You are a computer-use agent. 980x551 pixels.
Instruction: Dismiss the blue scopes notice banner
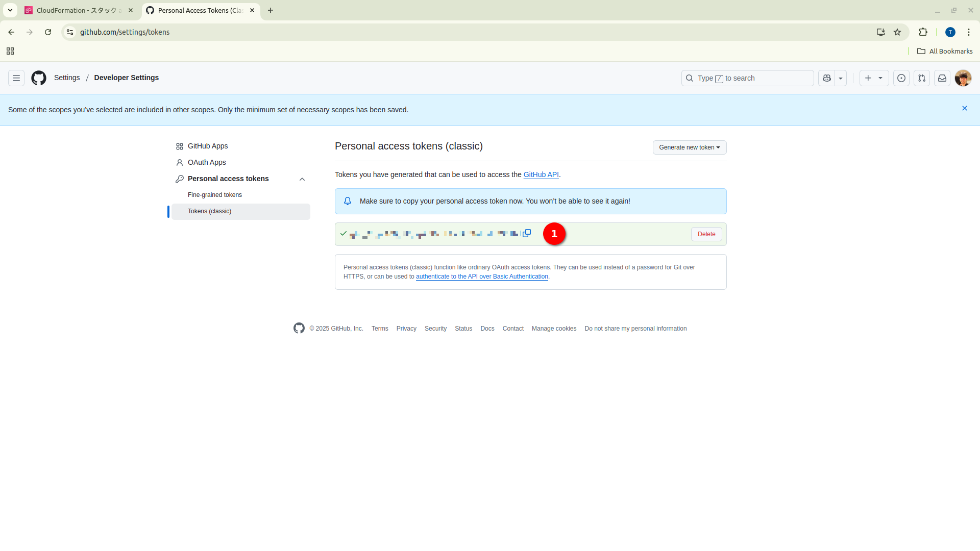[965, 108]
